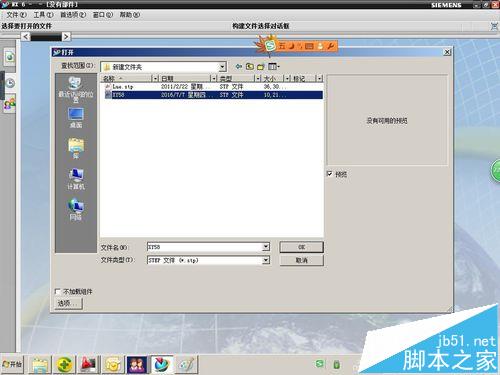The image size is (500, 375).
Task: Open 最近访问的位置 in places bar
Action: 76,89
